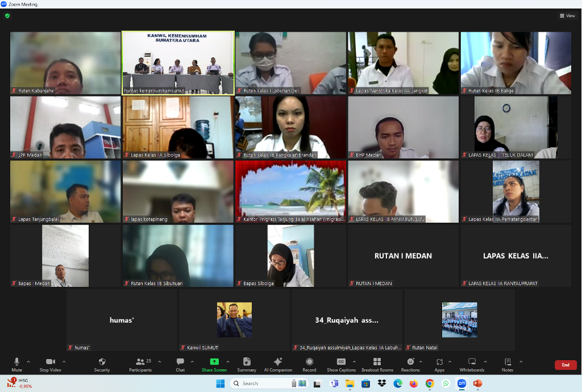The width and height of the screenshot is (582, 392).
Task: Open Whiteboards from the toolbar
Action: click(472, 364)
